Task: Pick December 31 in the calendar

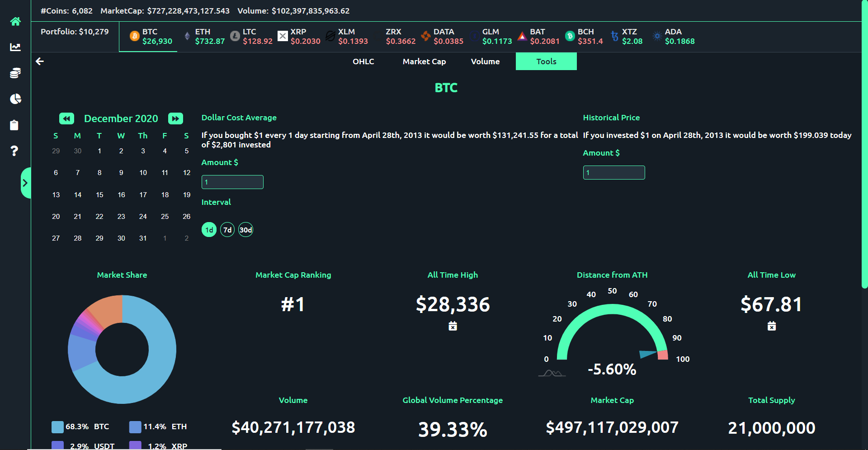Action: click(143, 238)
